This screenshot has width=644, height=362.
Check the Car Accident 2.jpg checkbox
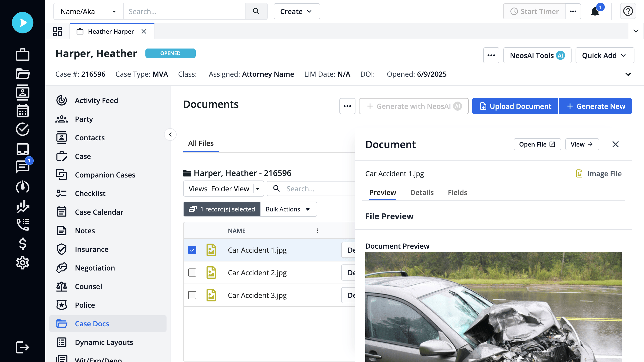[192, 273]
